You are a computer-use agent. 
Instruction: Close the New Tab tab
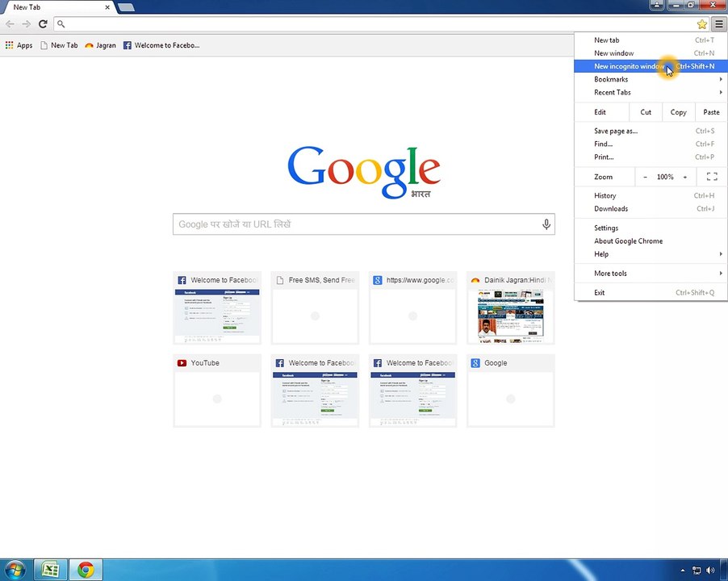107,7
